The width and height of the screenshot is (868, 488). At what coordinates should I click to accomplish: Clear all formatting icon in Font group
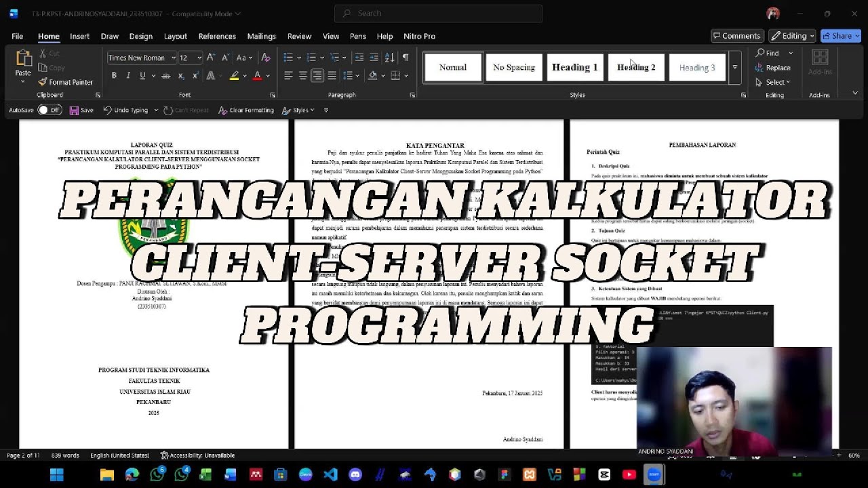click(x=266, y=58)
